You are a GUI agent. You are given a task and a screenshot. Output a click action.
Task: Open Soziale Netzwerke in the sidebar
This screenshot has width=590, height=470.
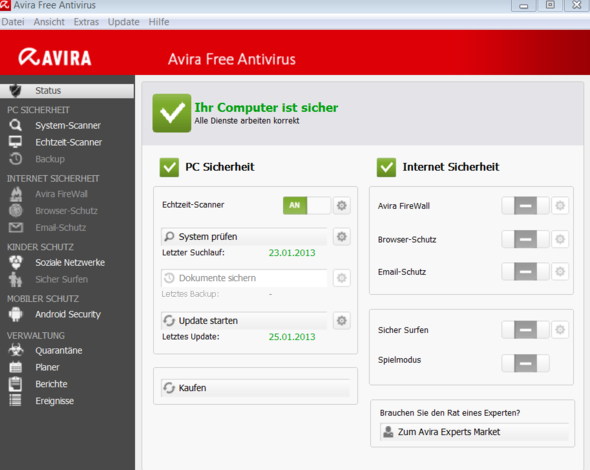pos(70,263)
